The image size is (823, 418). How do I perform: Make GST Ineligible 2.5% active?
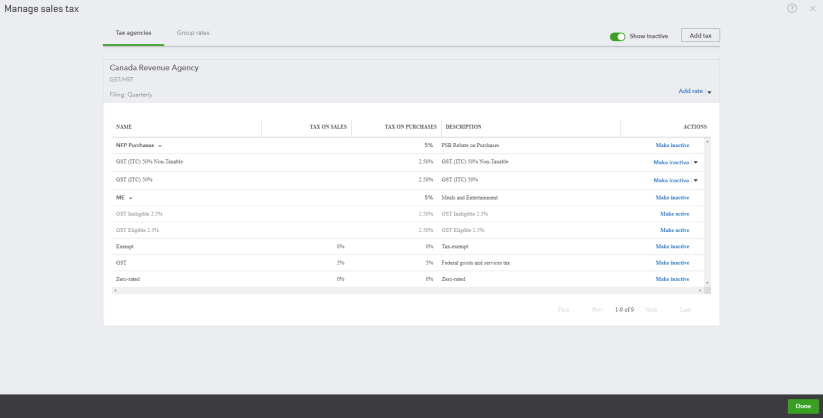tap(674, 214)
